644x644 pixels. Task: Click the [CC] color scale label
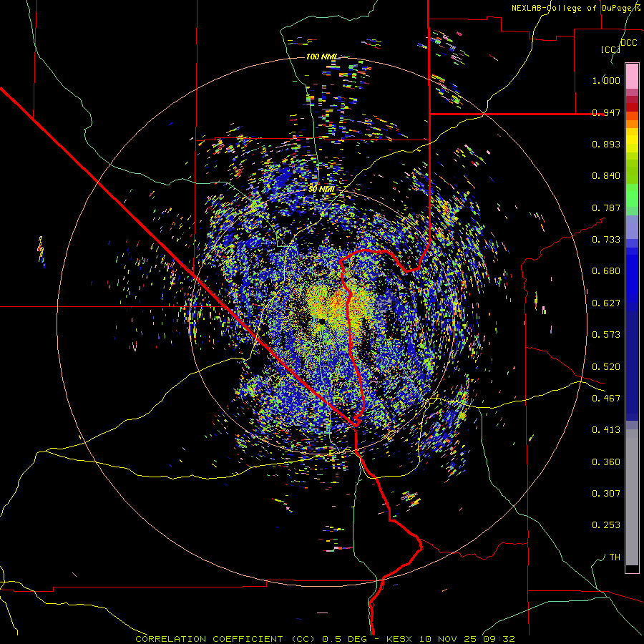coord(610,49)
